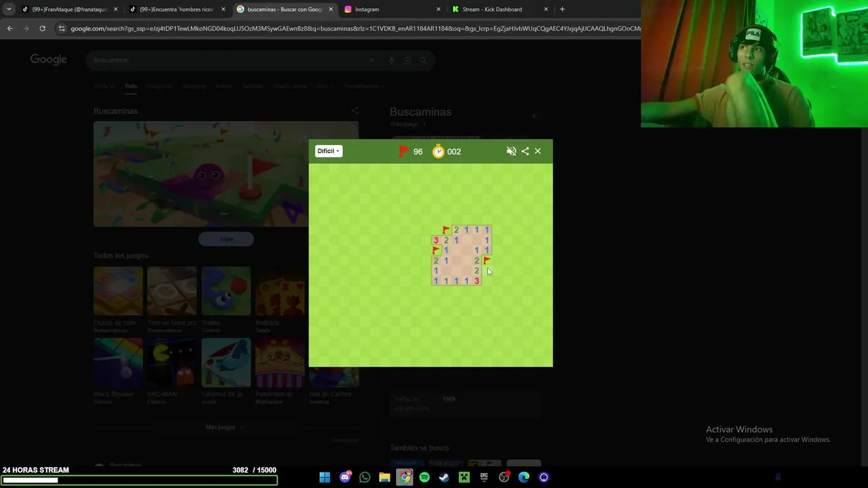
Task: Close the Minesweeper game overlay
Action: tap(538, 151)
